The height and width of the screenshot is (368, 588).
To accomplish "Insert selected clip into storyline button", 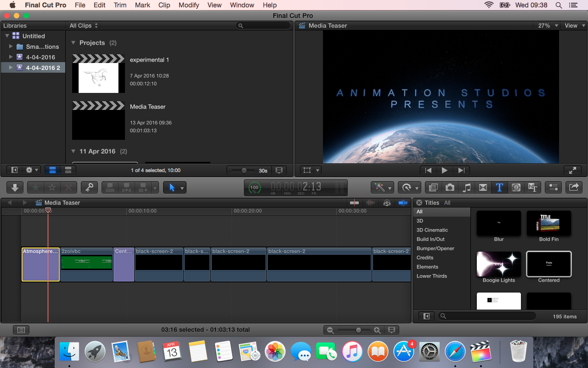I will click(x=126, y=187).
